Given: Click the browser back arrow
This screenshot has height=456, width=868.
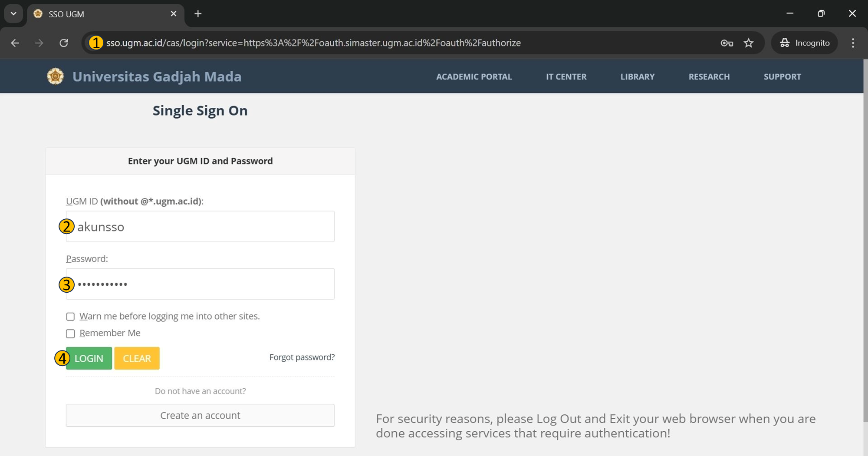Looking at the screenshot, I should pyautogui.click(x=15, y=43).
